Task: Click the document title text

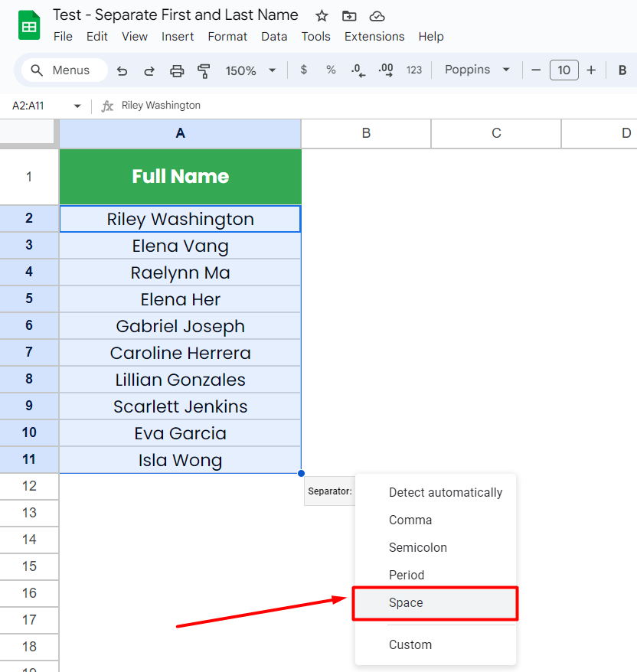Action: [x=175, y=15]
